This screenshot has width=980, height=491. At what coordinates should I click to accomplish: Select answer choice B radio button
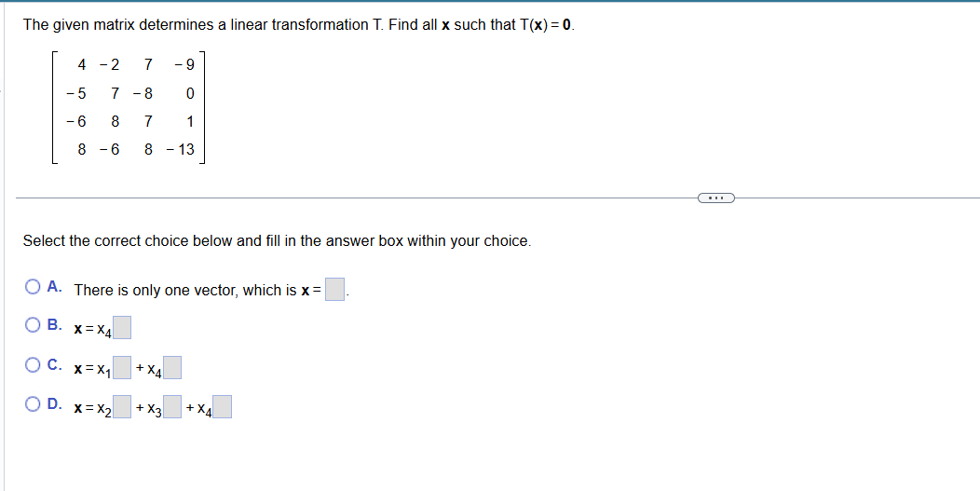(x=34, y=325)
